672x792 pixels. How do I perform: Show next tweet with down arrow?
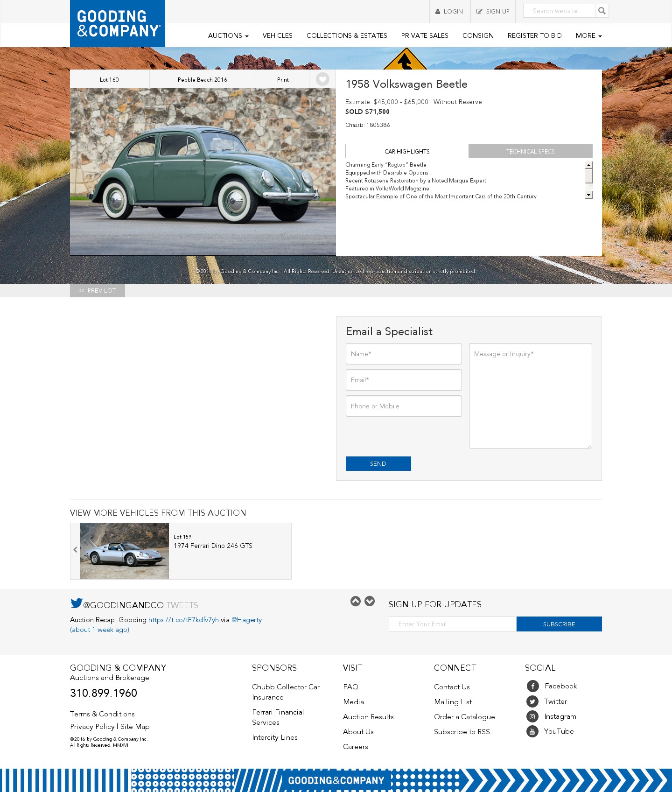[370, 601]
